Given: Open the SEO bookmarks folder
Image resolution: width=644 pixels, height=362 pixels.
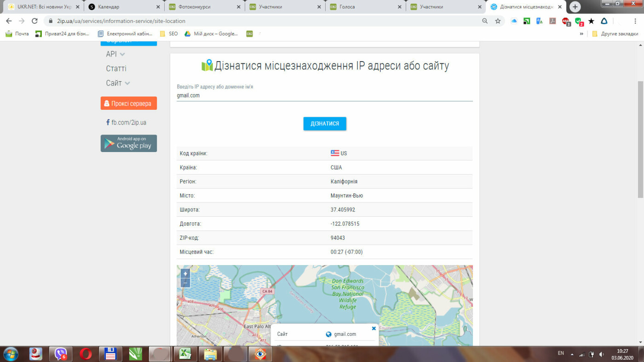Looking at the screenshot, I should coord(169,34).
